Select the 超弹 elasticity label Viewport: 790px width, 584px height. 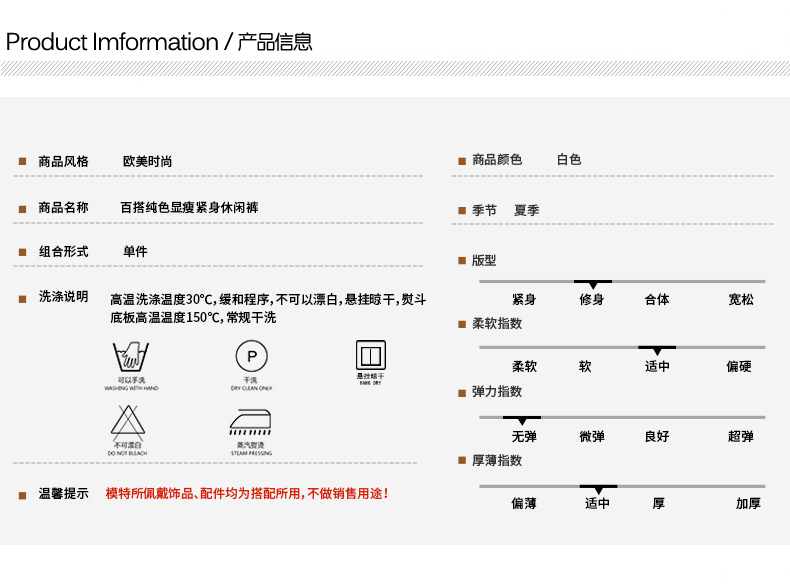741,437
